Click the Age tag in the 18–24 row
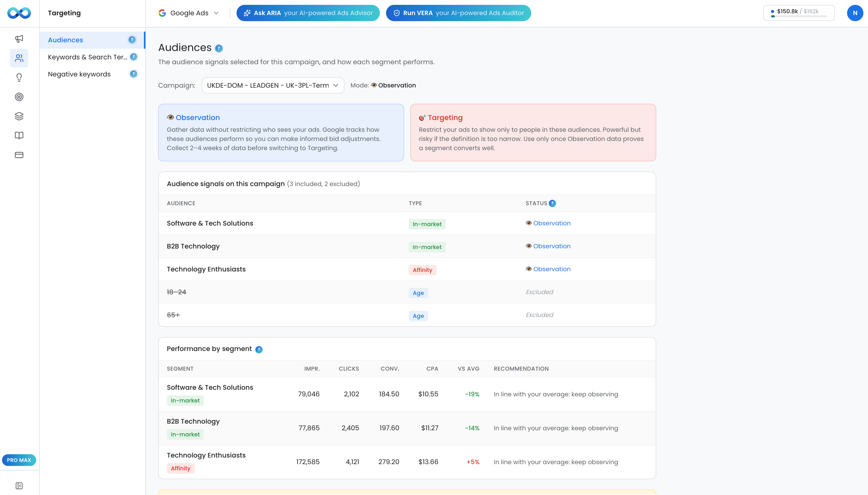 (x=418, y=293)
